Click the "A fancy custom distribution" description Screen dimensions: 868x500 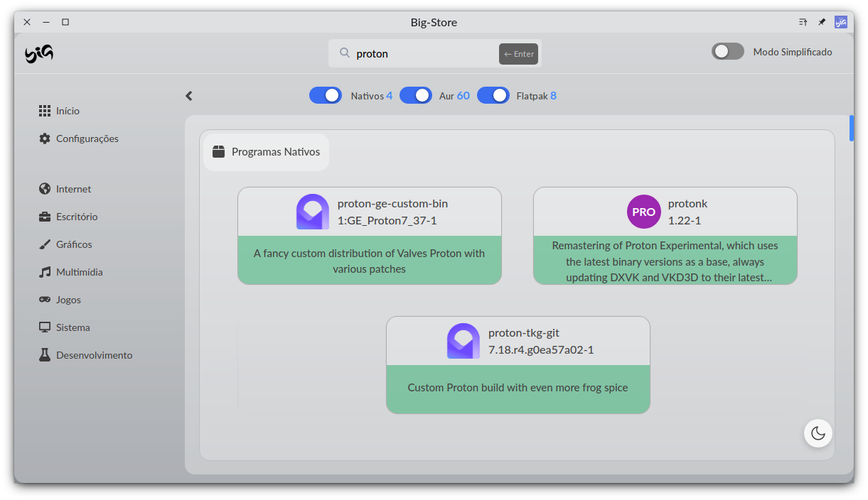click(370, 261)
